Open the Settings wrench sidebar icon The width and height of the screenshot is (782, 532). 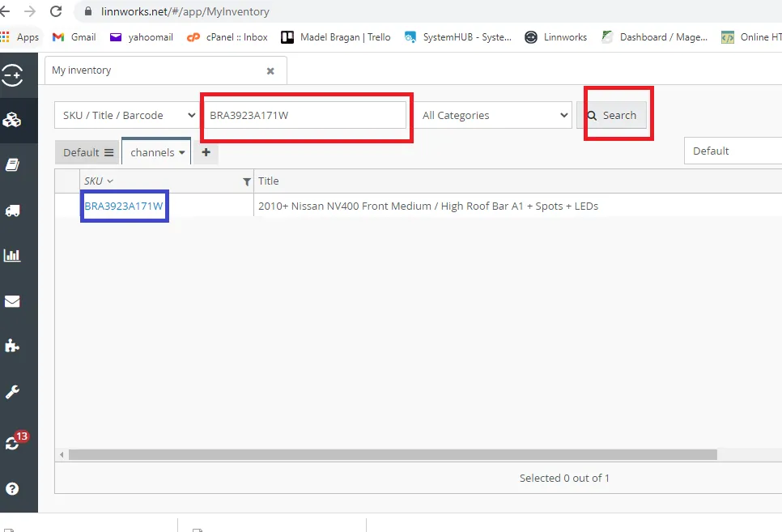pyautogui.click(x=12, y=392)
